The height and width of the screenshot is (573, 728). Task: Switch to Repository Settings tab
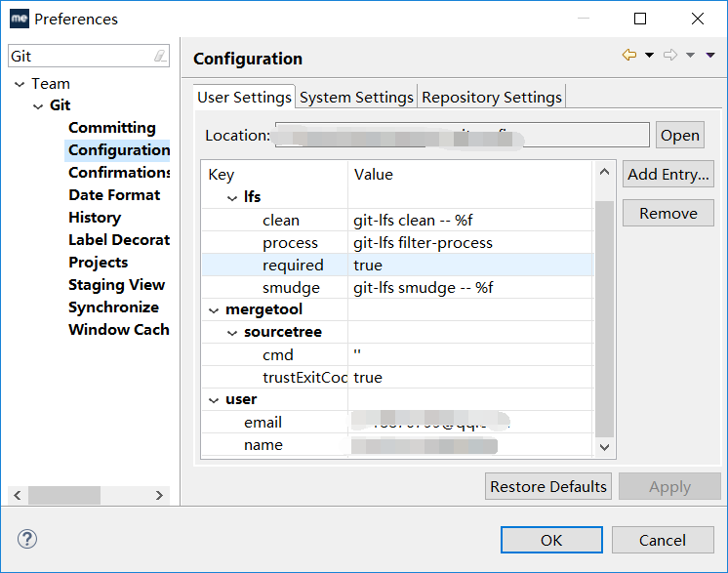click(x=492, y=97)
